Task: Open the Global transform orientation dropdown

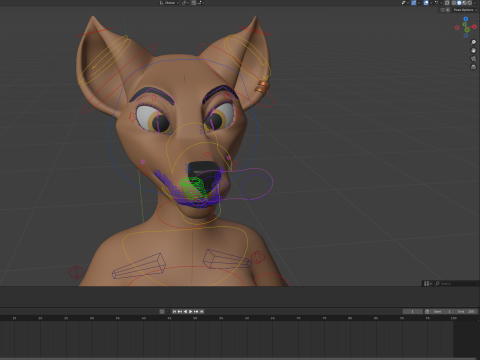Action: tap(169, 3)
